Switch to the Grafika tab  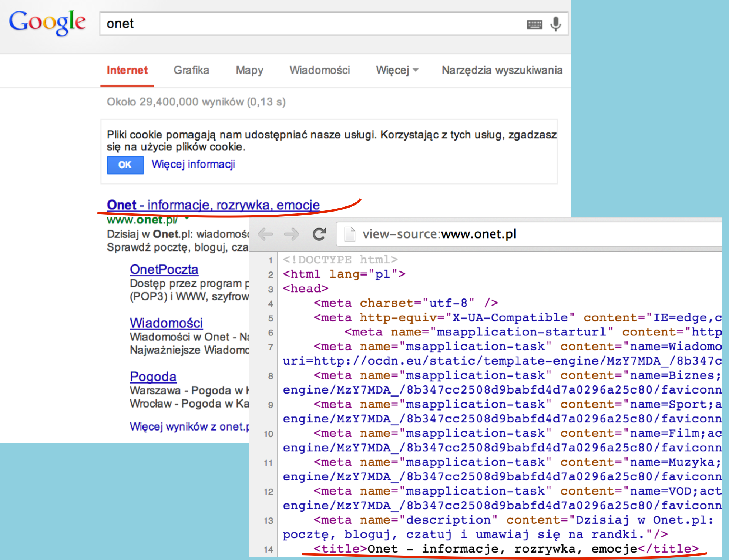point(191,70)
